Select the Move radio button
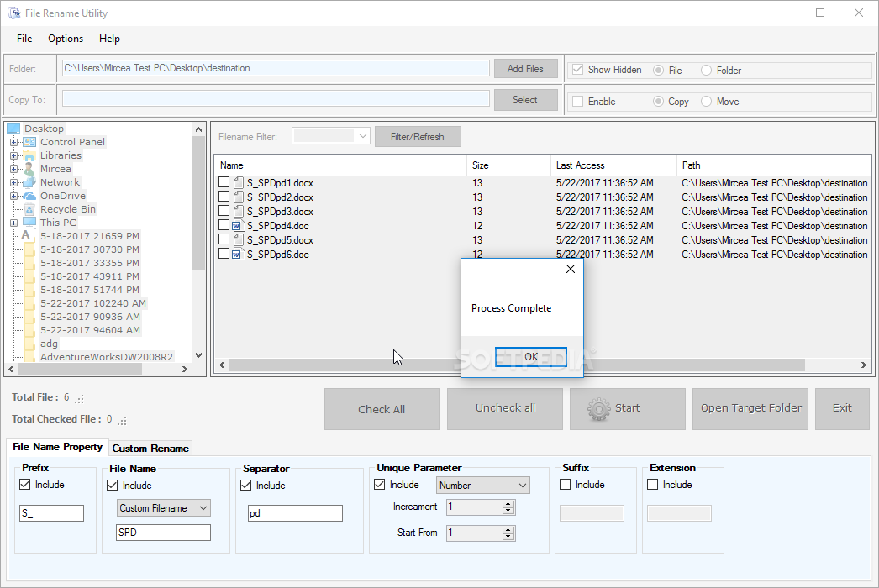 pos(707,102)
